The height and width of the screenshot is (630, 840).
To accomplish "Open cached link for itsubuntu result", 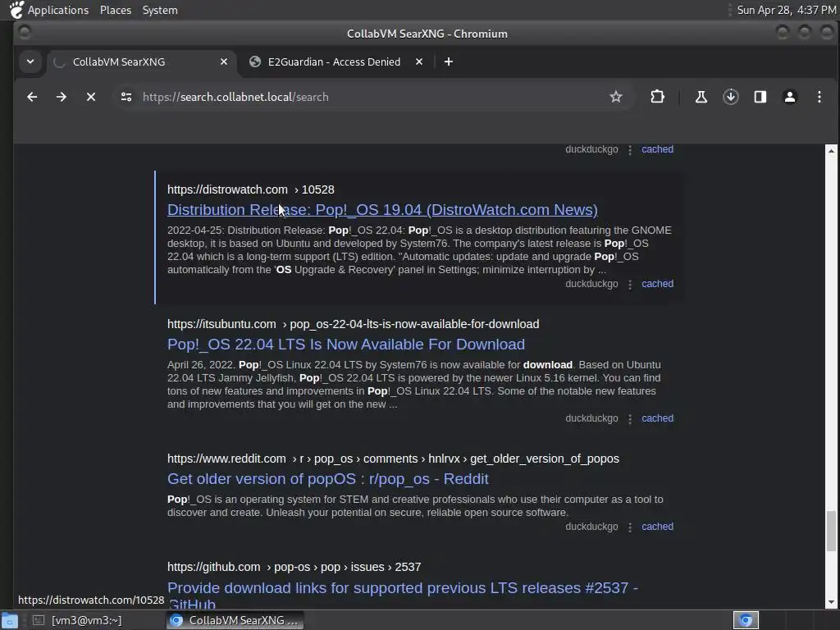I will 657,418.
